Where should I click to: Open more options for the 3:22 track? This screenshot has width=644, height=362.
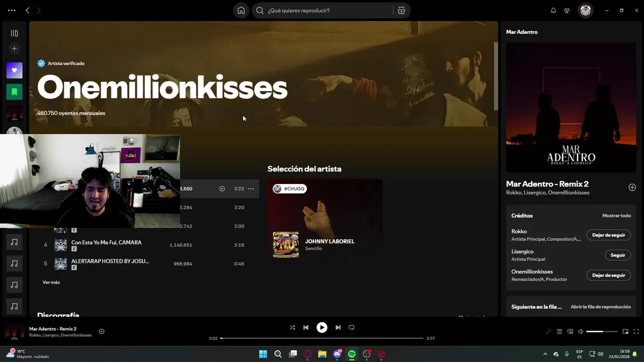251,189
